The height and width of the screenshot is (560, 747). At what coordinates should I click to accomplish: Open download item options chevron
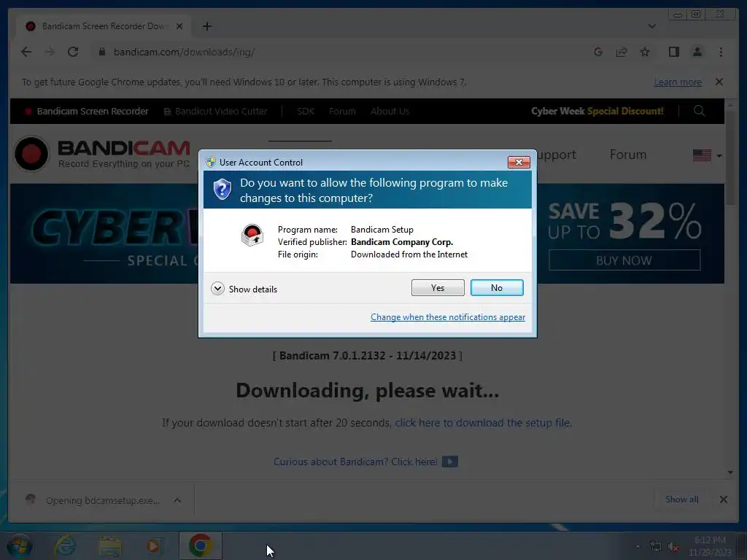177,500
